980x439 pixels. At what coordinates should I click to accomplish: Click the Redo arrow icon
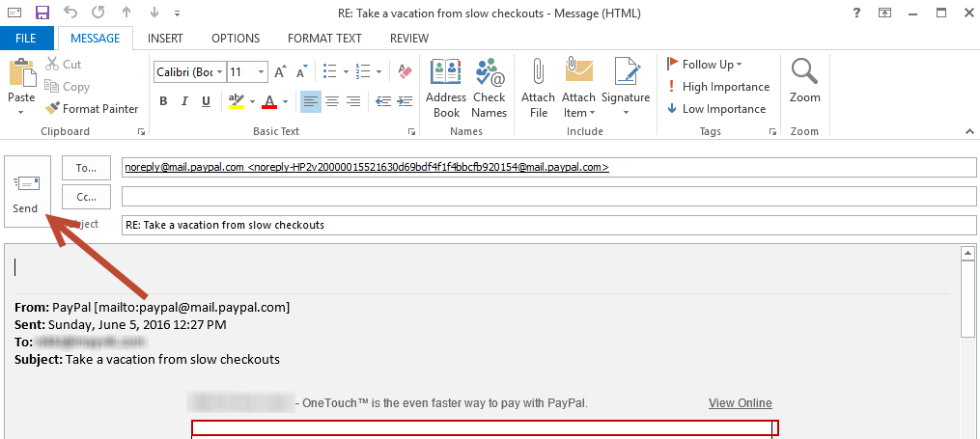pos(98,13)
